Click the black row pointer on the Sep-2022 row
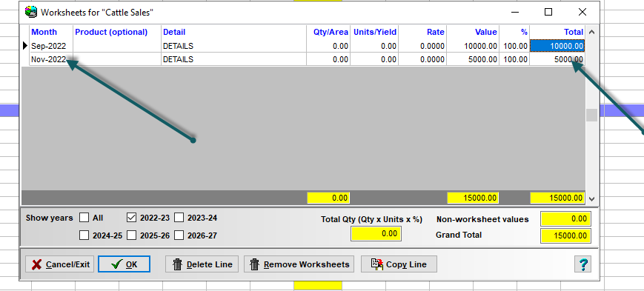Viewport: 644px width, 291px height. (25, 46)
